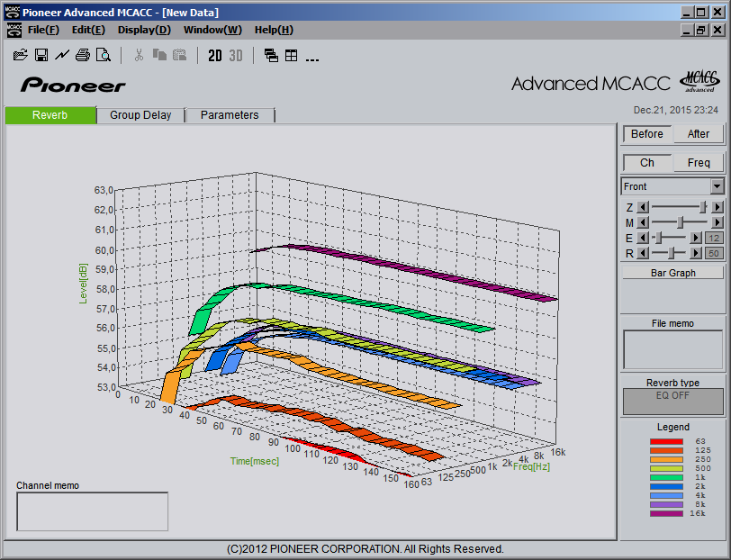
Task: Click the red 63 legend swatch
Action: click(666, 441)
